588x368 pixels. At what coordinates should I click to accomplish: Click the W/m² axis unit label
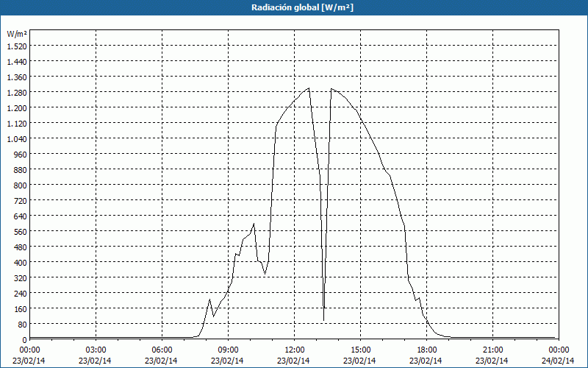[17, 34]
